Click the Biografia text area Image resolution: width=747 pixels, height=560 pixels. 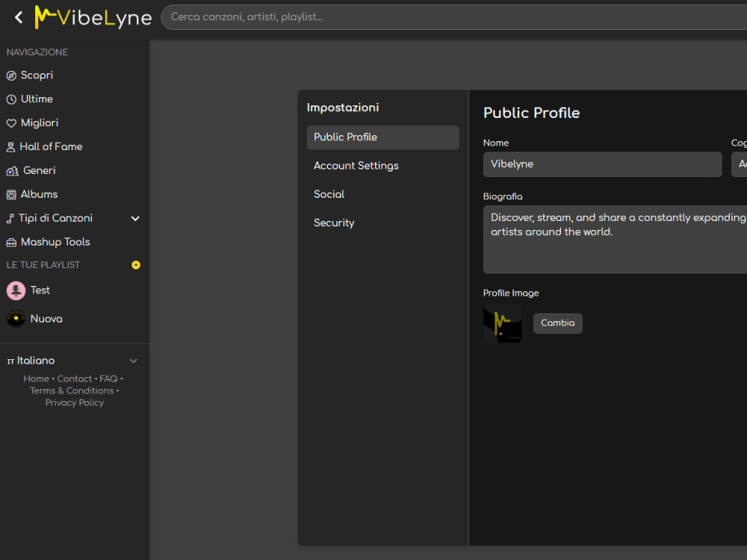(x=615, y=239)
